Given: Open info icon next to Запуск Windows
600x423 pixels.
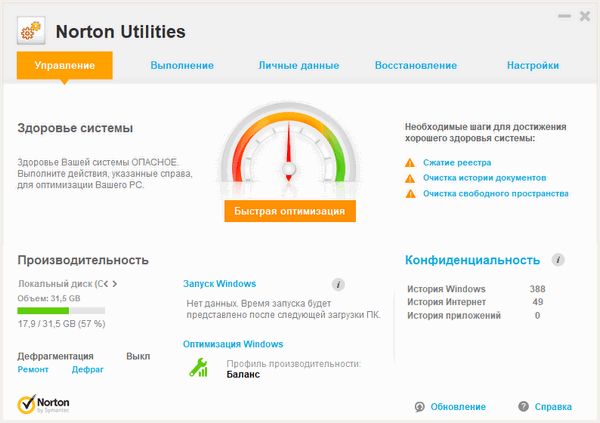Looking at the screenshot, I should coord(338,284).
